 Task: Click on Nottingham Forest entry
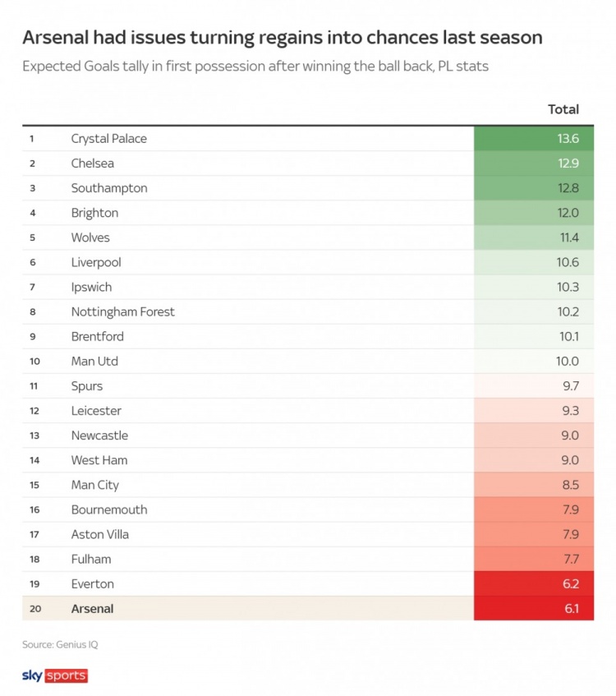[x=122, y=312]
